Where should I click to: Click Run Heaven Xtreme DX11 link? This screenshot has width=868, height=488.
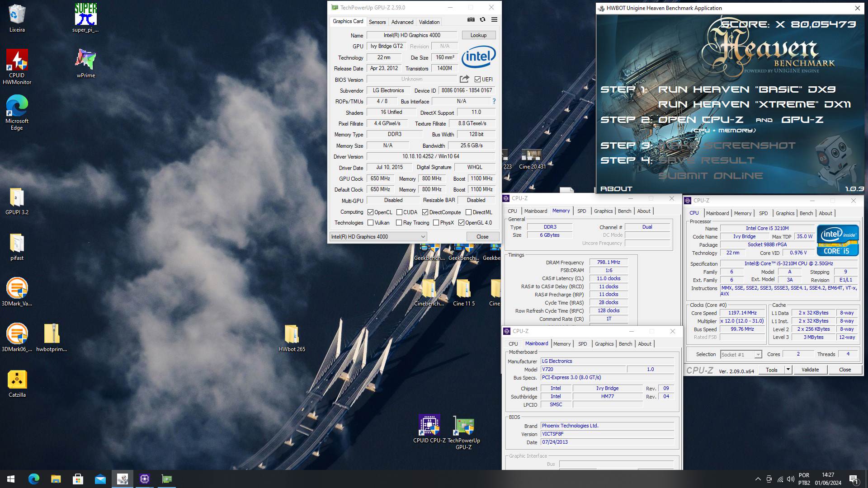754,104
